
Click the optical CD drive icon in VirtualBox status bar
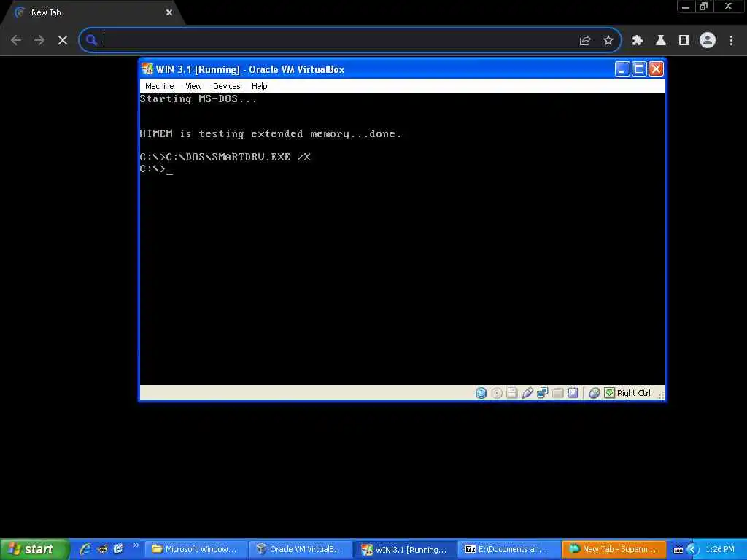(x=496, y=393)
